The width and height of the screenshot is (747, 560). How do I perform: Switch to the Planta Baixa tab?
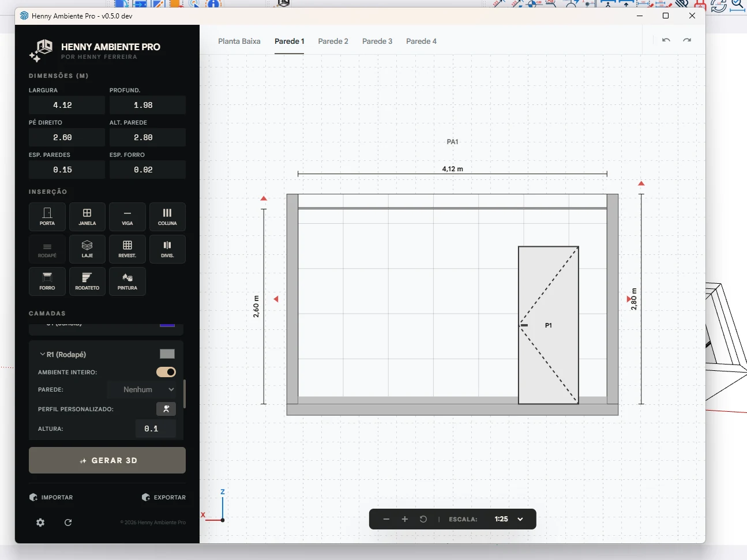pos(239,42)
